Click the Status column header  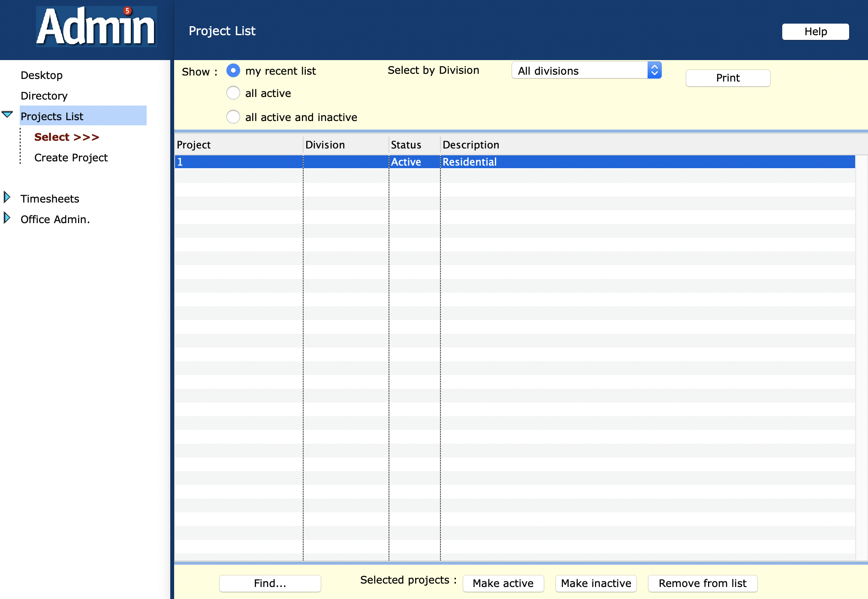[406, 145]
